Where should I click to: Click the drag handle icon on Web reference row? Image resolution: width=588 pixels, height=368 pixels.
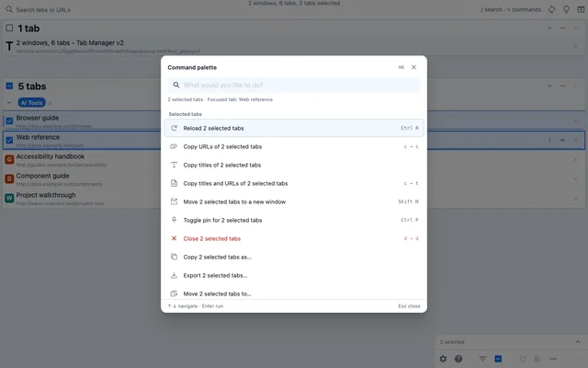(562, 140)
